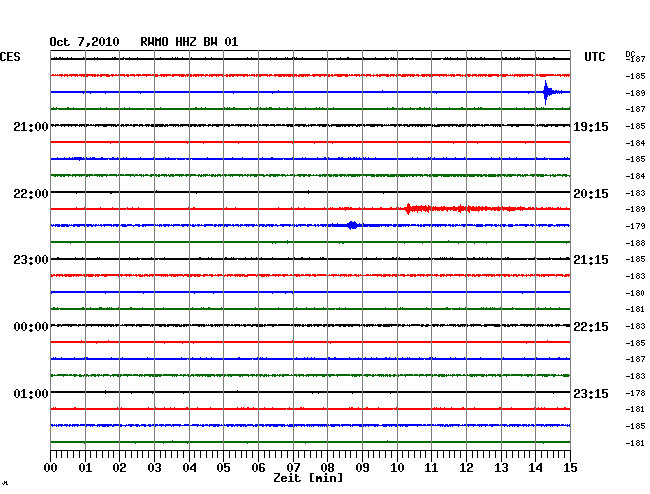This screenshot has height=494, width=650.
Task: Click the axis title 'Zeit [min]'
Action: 308,478
